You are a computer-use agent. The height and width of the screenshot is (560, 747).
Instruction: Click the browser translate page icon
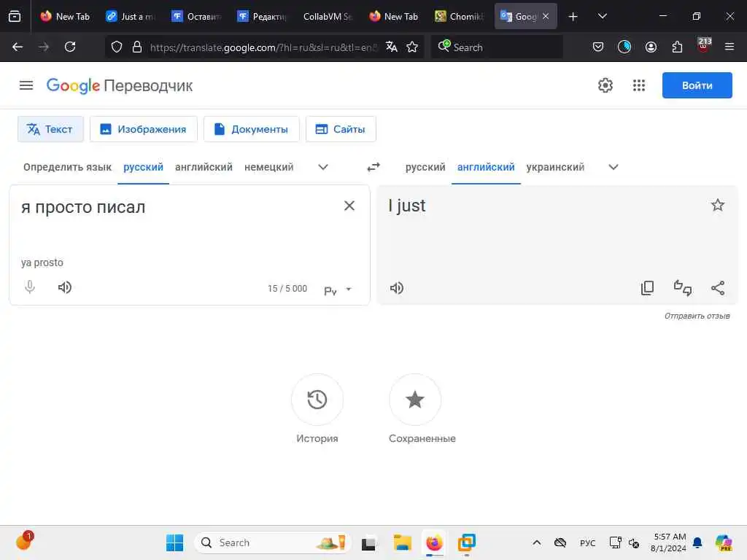tap(391, 47)
